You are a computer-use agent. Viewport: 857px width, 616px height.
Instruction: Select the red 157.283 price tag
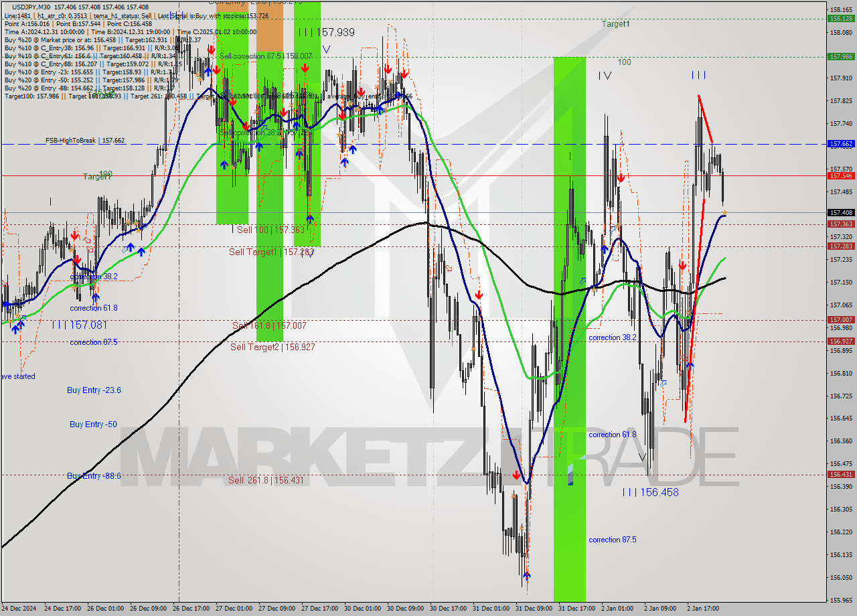point(841,246)
